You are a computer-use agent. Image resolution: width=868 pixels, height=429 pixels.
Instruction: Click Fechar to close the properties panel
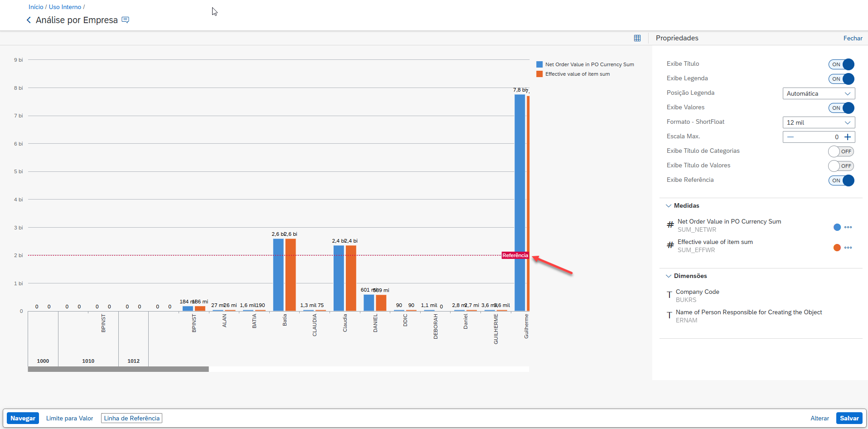pos(853,38)
